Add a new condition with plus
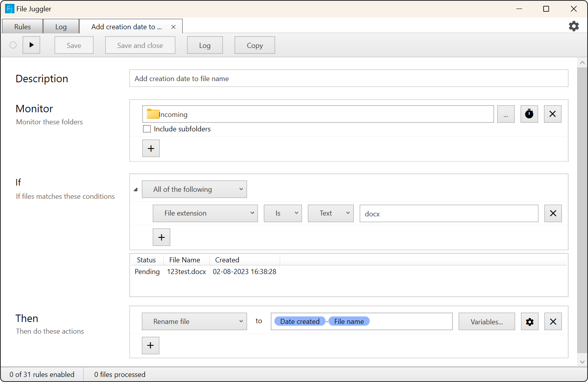 [x=161, y=237]
